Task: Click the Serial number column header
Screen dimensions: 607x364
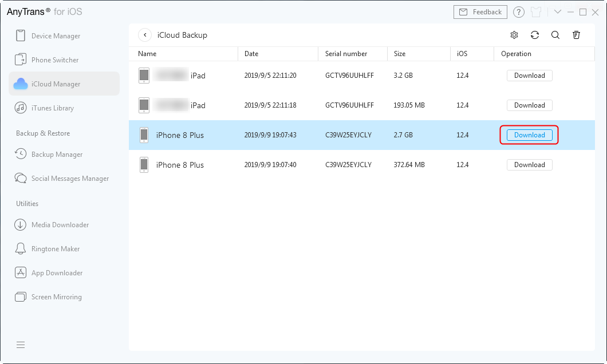Action: click(346, 54)
